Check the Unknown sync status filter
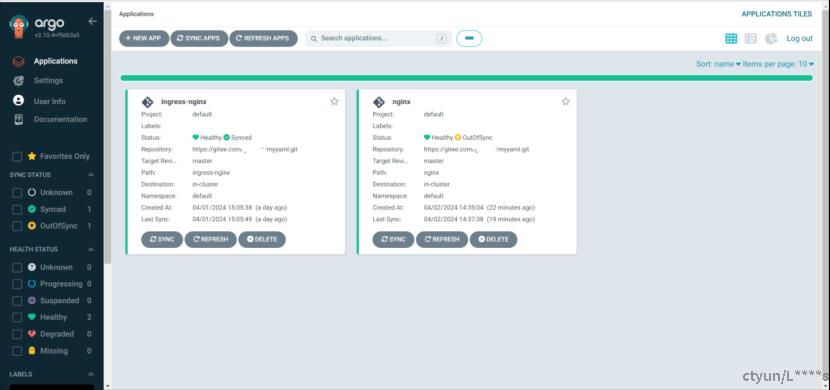The height and width of the screenshot is (390, 830). coord(17,193)
